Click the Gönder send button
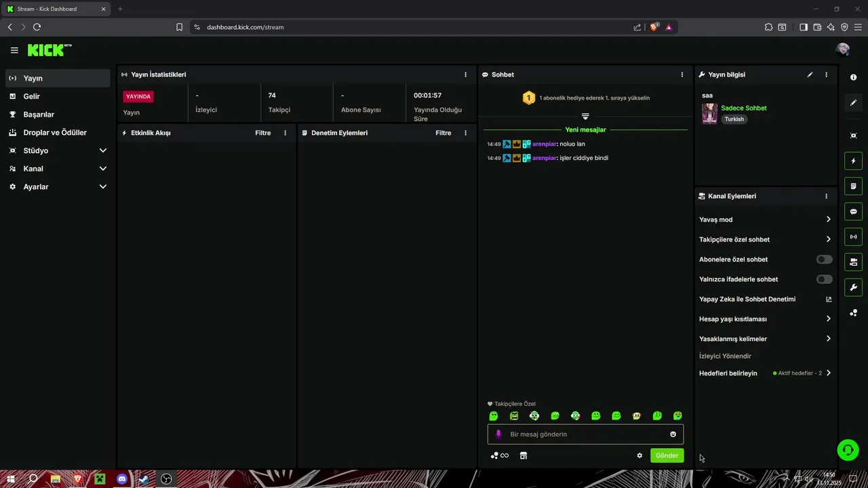Image resolution: width=868 pixels, height=488 pixels. tap(667, 455)
